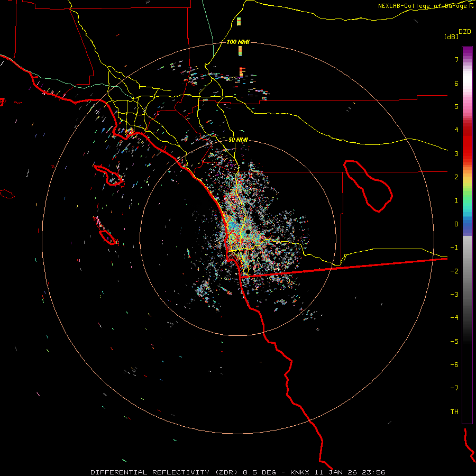Click the black radar site dot at map center
Screen dimensions: 476x476
[248, 232]
